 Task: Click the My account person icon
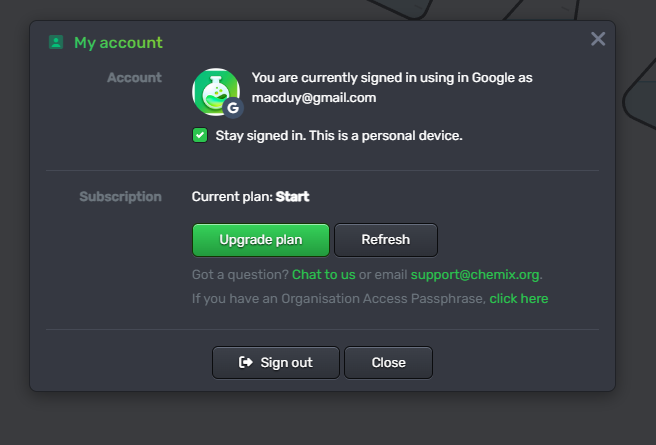56,42
